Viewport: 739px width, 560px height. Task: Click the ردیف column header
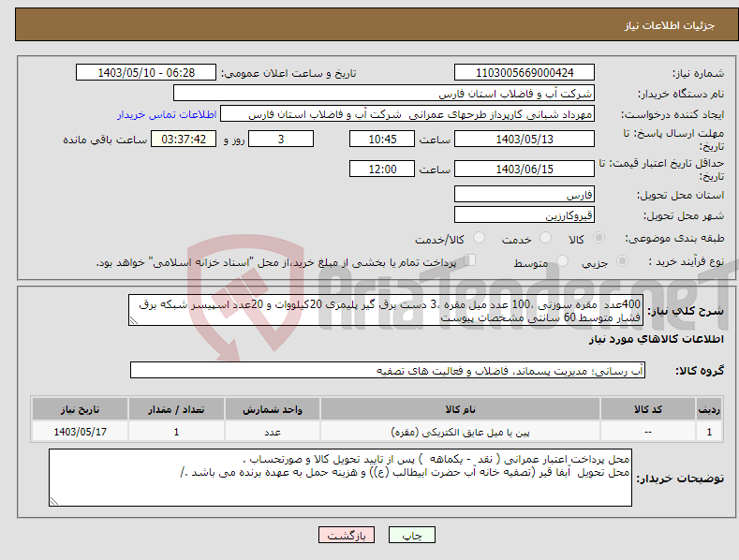click(709, 409)
